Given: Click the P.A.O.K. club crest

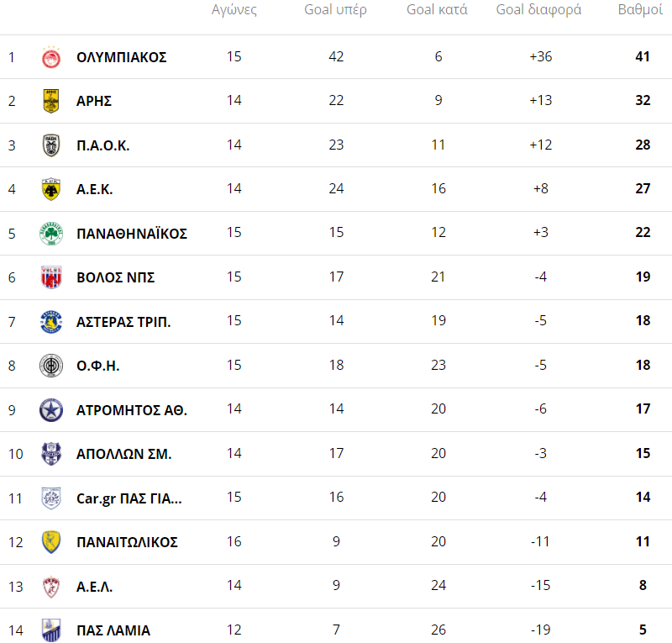Looking at the screenshot, I should (x=51, y=145).
